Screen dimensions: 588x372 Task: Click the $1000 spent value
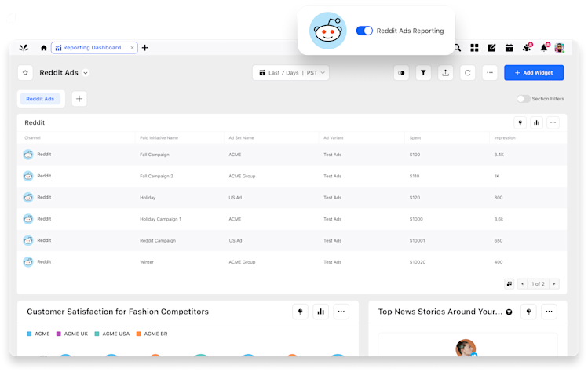click(x=416, y=219)
